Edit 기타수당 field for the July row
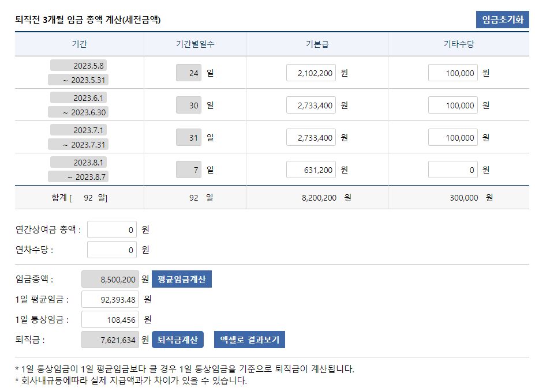Viewport: 535px width, 392px height. (453, 138)
